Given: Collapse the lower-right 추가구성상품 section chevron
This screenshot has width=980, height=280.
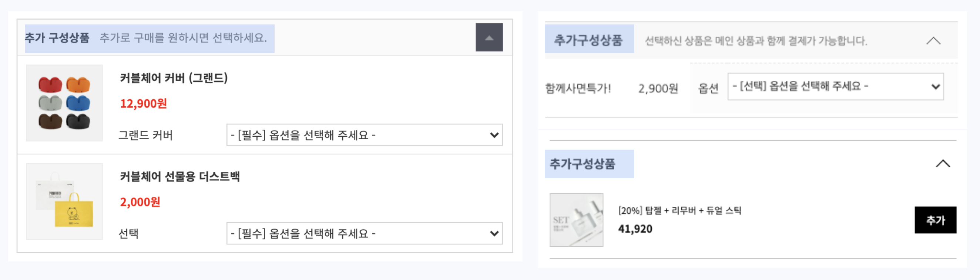Looking at the screenshot, I should pyautogui.click(x=943, y=163).
